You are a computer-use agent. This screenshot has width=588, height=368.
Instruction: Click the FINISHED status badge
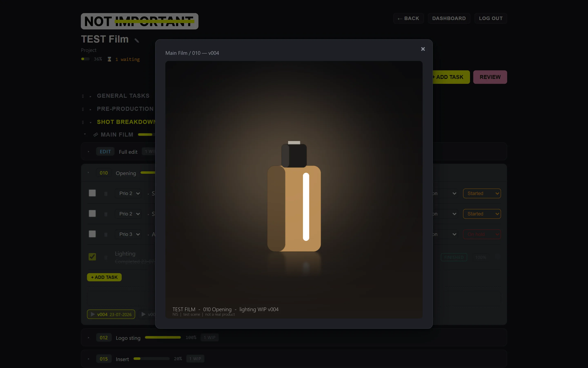[x=454, y=257]
